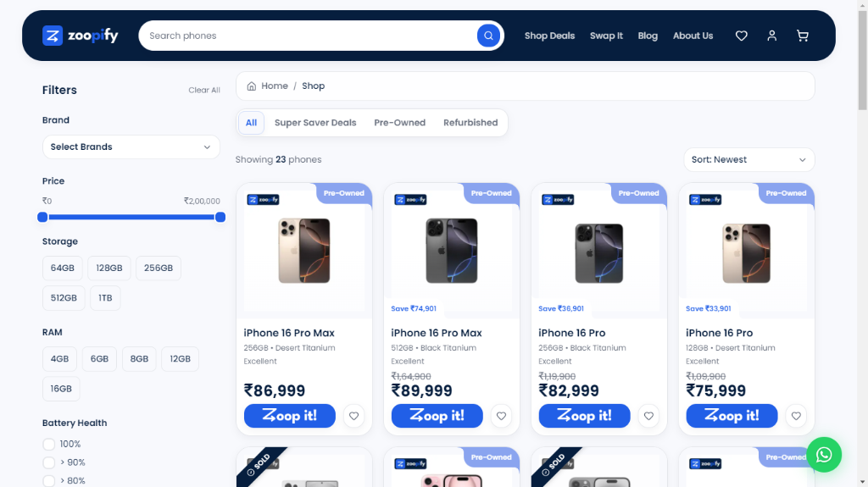Open the user account icon

[771, 36]
